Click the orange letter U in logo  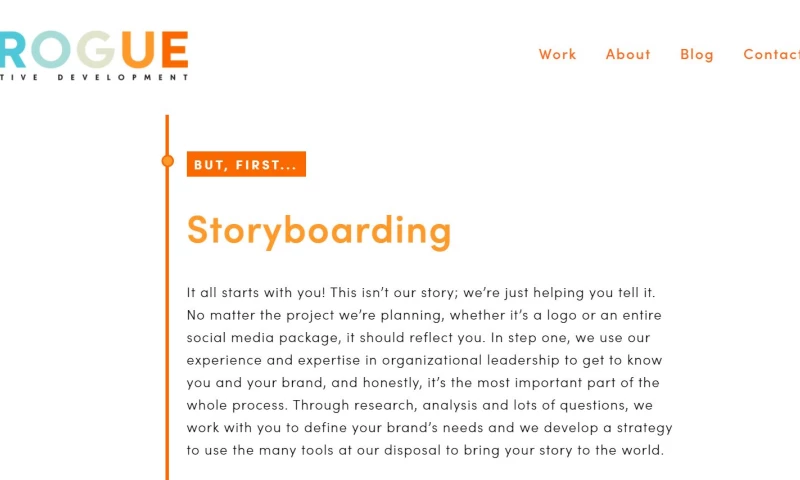click(138, 50)
